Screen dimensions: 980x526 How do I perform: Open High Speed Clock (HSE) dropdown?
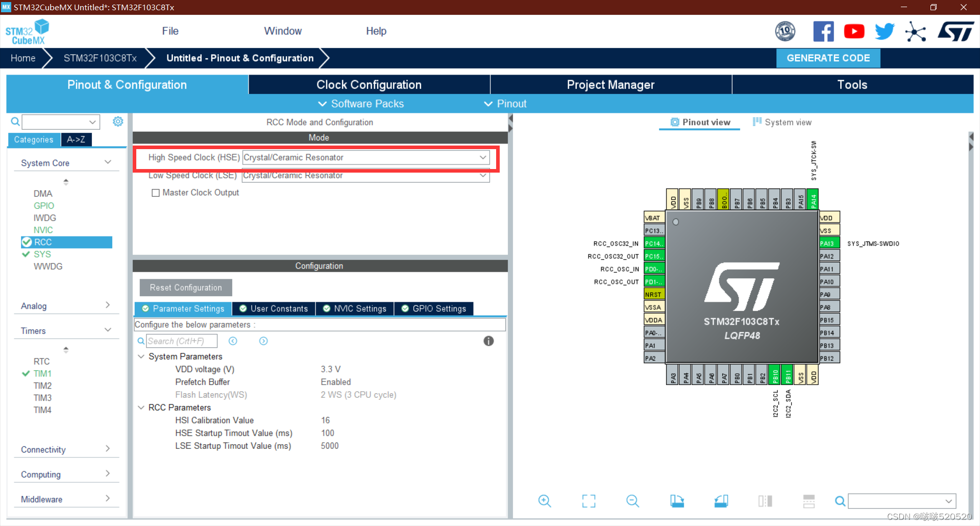coord(365,157)
